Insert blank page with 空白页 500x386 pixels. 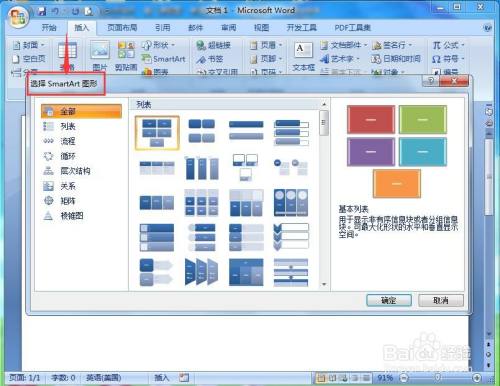(x=29, y=59)
